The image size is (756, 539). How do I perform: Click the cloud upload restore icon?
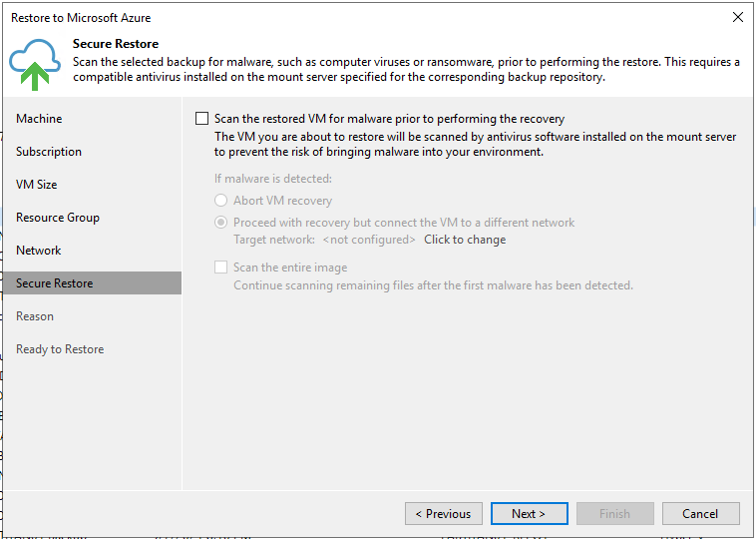pyautogui.click(x=35, y=64)
